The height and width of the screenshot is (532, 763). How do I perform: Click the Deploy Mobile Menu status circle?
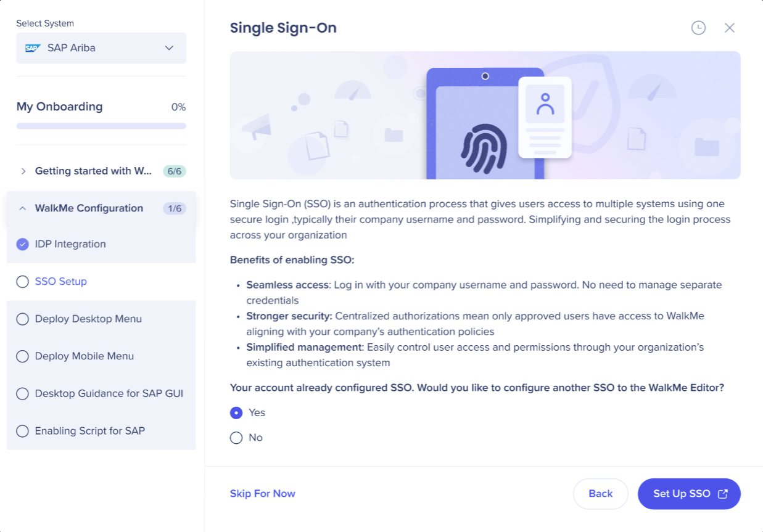click(x=23, y=356)
